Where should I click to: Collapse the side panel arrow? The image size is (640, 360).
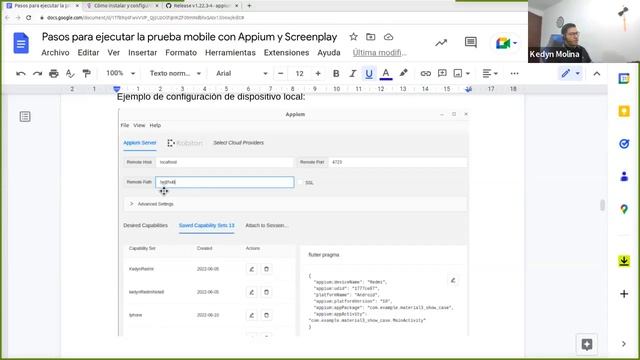click(624, 344)
